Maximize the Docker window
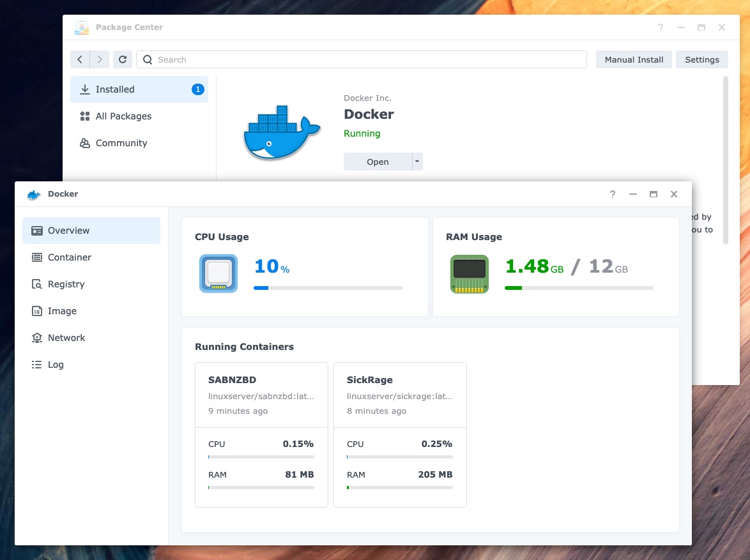 click(654, 194)
